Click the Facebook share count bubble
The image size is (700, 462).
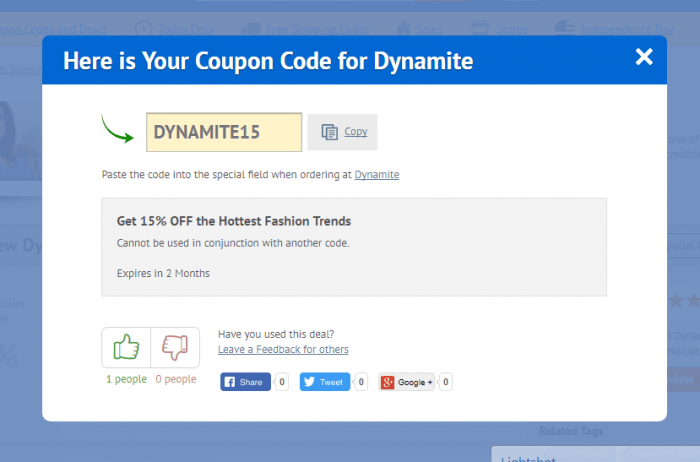(x=282, y=382)
